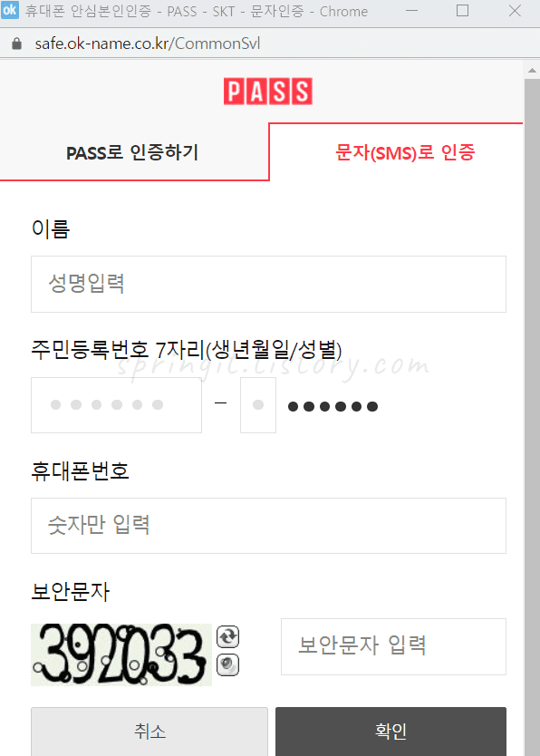
Task: Click the ok favicon in title bar
Action: (x=10, y=10)
